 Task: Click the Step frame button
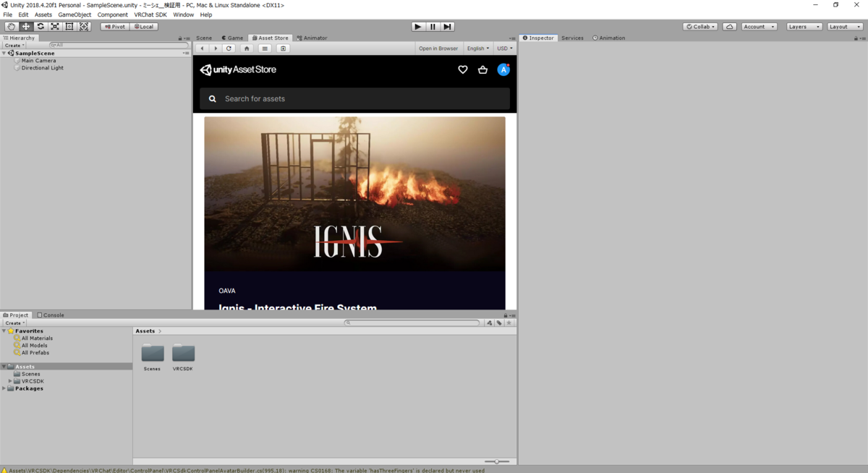coord(447,27)
